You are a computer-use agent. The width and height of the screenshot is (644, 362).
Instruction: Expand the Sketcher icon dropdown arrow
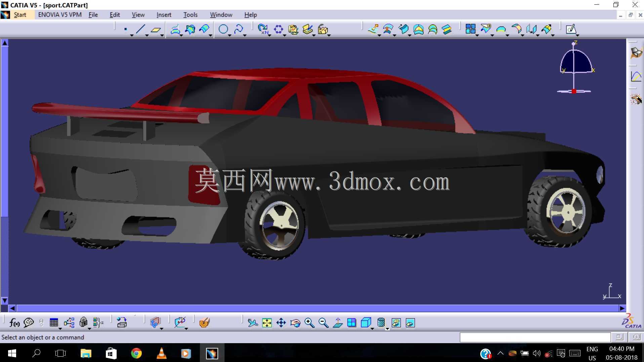pos(577,35)
